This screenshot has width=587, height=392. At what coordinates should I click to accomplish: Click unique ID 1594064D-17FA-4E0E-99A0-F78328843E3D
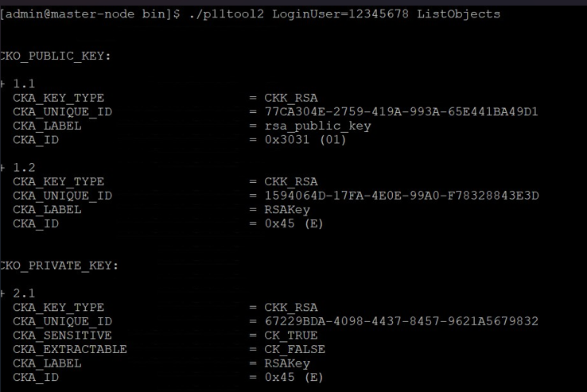pos(402,196)
